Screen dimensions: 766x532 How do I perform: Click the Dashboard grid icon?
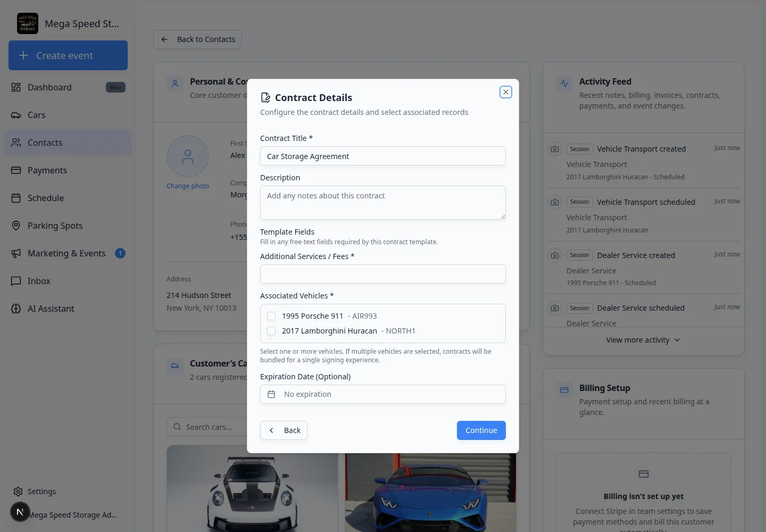tap(16, 87)
